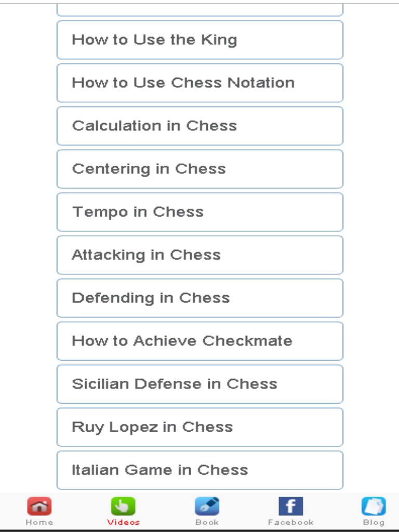Tap the partially visible top list item
Viewport: 399px width, 532px height.
[x=199, y=10]
